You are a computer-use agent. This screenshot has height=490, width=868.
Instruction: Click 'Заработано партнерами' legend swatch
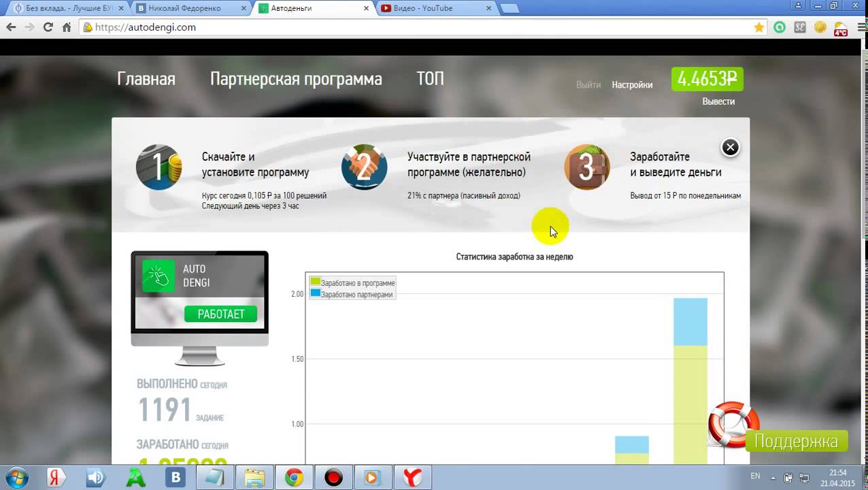pos(315,293)
